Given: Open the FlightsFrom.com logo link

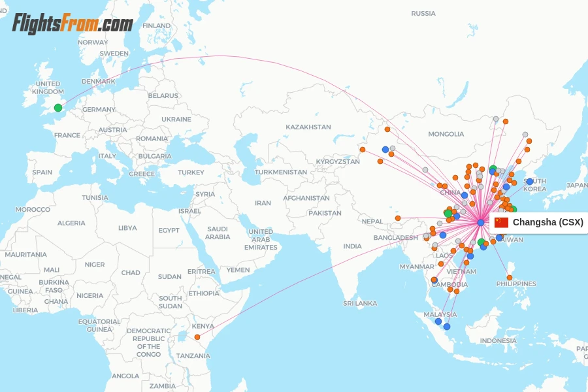Looking at the screenshot, I should [73, 23].
